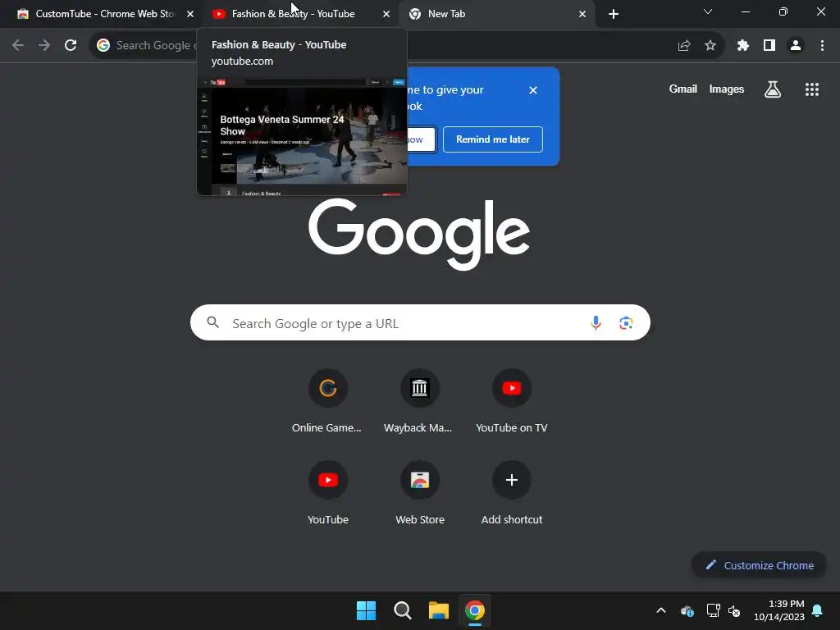The image size is (840, 630).
Task: Click the Chrome taskbar icon
Action: [x=475, y=610]
